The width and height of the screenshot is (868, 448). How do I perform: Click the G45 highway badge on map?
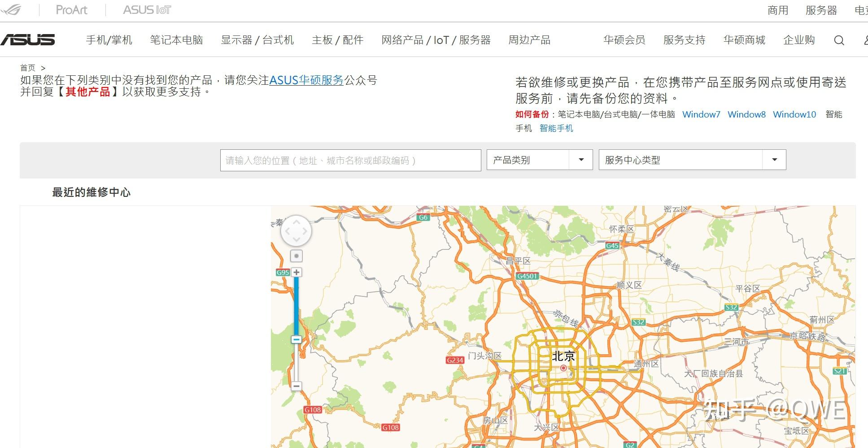coord(612,245)
